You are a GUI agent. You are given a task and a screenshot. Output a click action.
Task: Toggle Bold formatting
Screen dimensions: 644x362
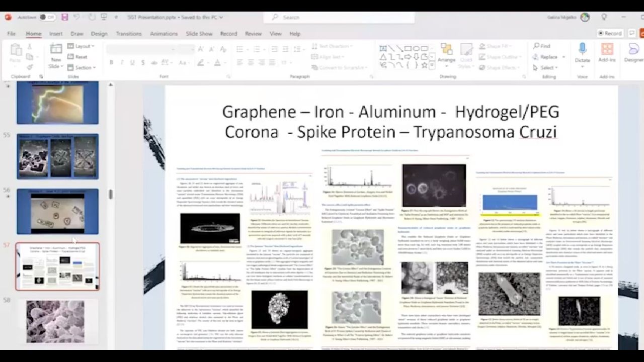click(111, 63)
